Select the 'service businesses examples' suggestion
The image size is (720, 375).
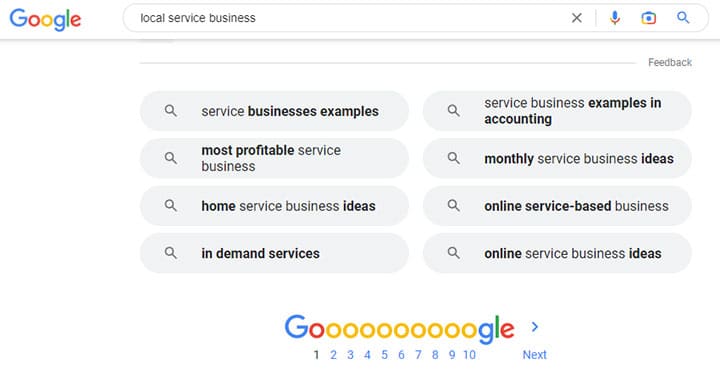pyautogui.click(x=274, y=111)
